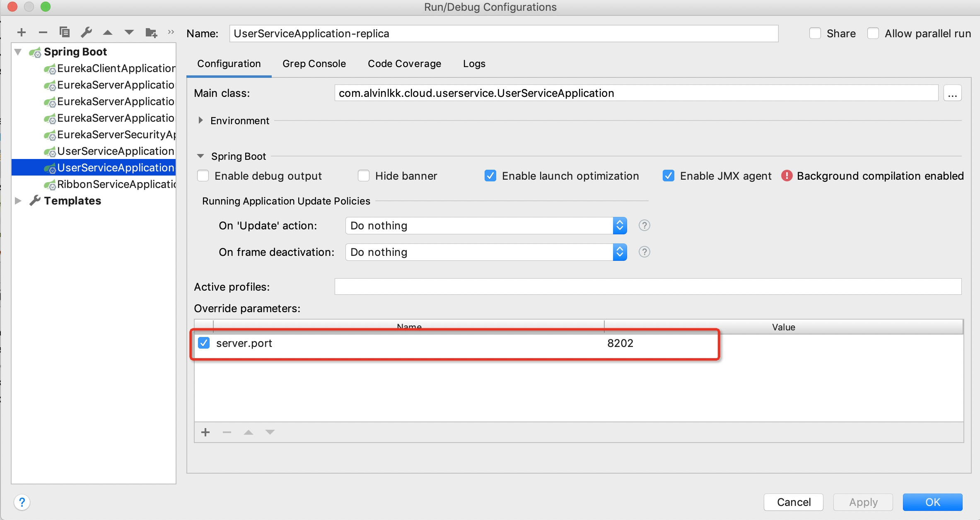
Task: Open the help question mark at bottom left
Action: point(22,502)
